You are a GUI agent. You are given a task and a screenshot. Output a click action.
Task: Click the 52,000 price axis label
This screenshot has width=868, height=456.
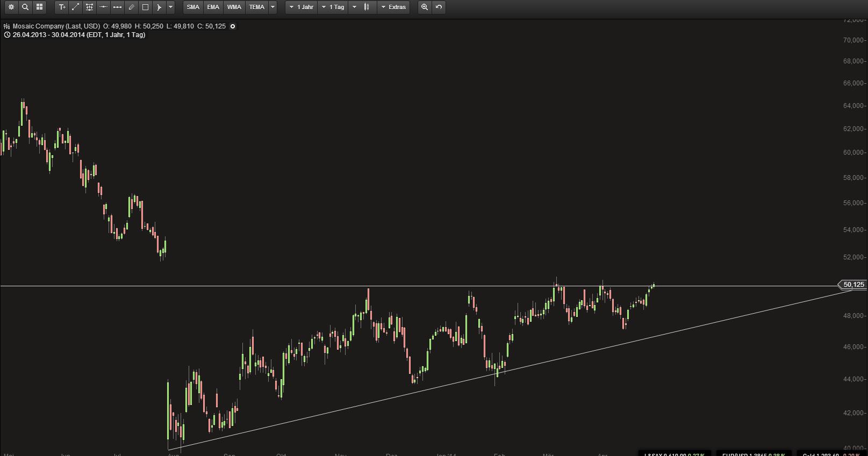853,257
